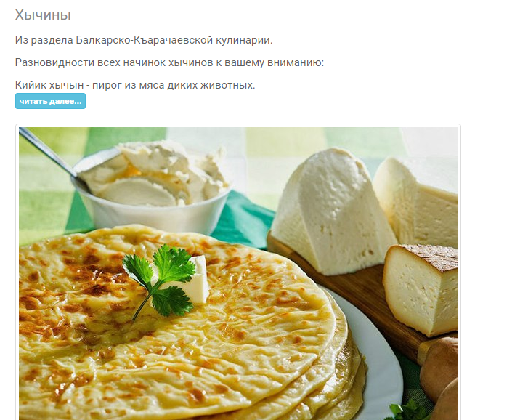
Task: Open the "читать далее..." button
Action: coord(50,101)
